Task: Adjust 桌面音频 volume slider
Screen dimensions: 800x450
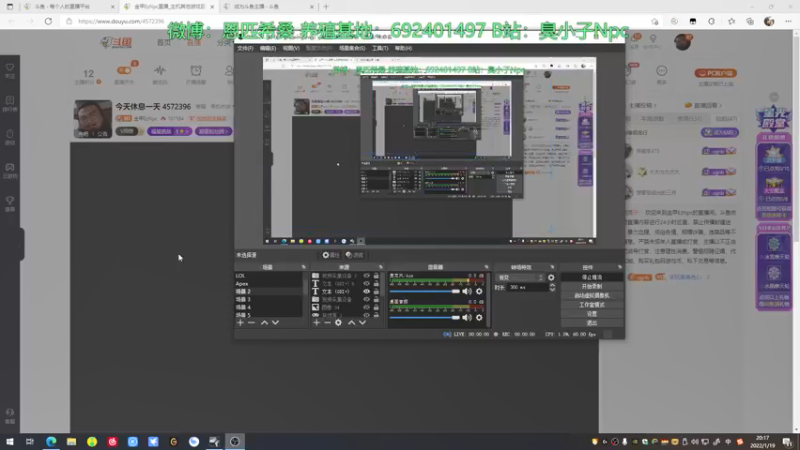Action: point(425,317)
